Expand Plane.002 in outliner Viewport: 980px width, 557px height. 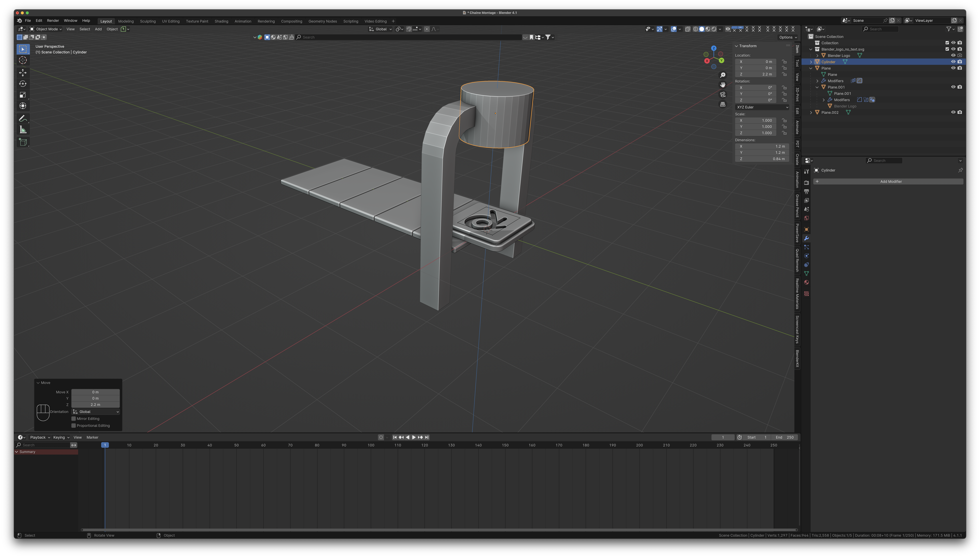click(811, 112)
